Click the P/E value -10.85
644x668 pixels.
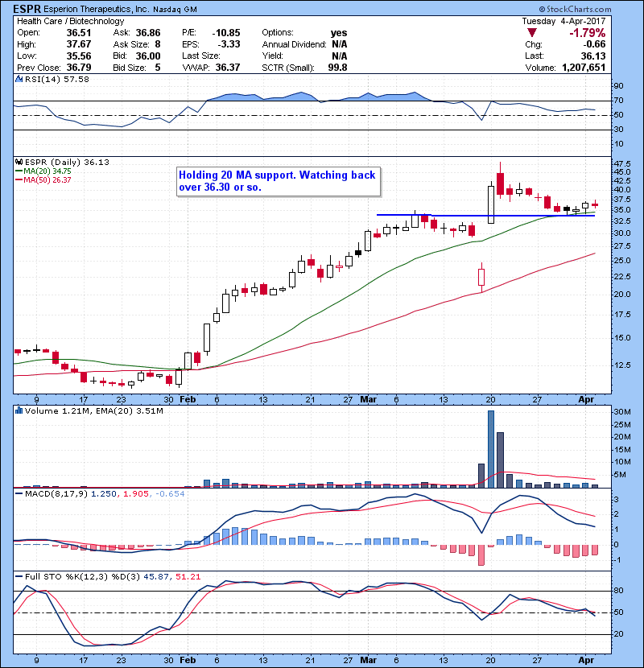[226, 33]
